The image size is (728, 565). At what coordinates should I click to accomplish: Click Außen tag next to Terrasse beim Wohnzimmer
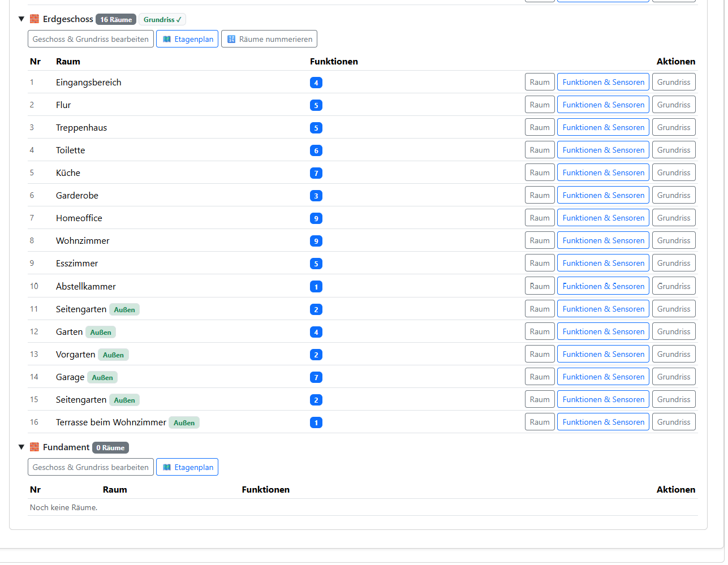[184, 422]
